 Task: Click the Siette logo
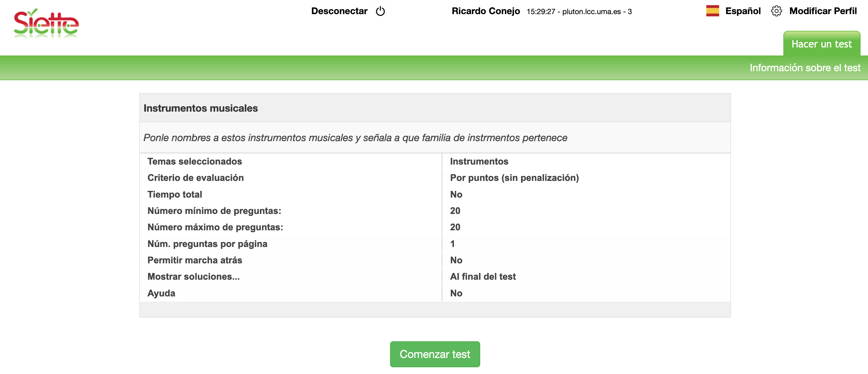point(46,24)
